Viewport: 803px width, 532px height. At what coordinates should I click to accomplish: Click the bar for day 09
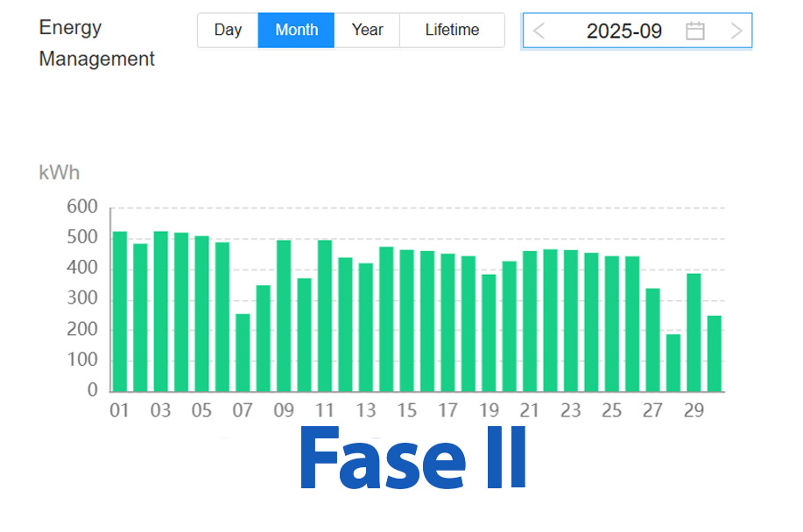point(284,316)
